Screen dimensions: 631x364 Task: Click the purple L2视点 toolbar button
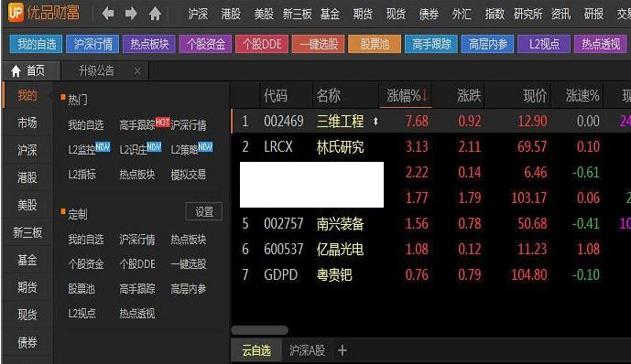(544, 44)
